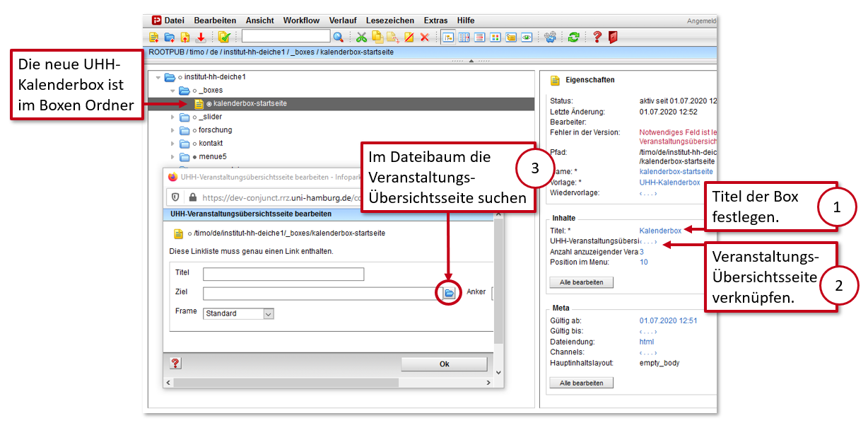Expand the _slider folder node
This screenshot has height=440, width=868.
[172, 117]
